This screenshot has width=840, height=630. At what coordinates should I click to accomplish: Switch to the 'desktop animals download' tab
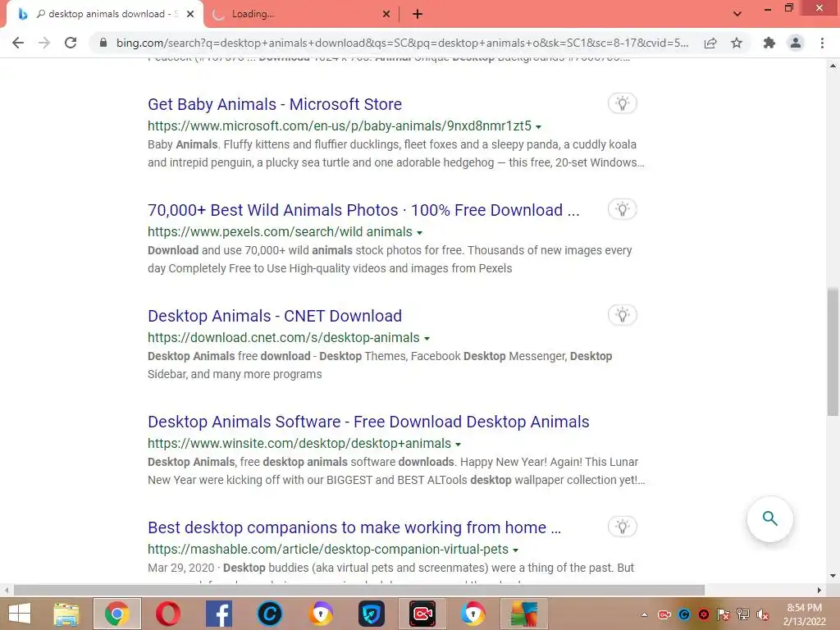(x=104, y=14)
